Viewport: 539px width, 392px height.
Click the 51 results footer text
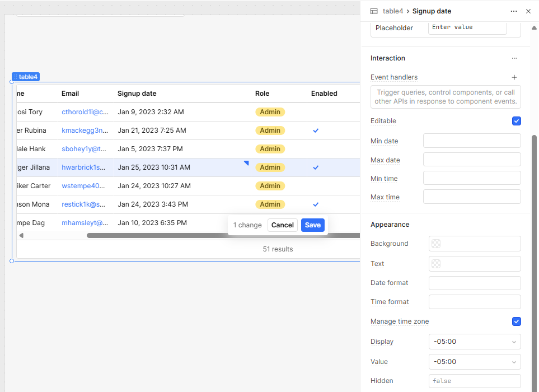278,249
